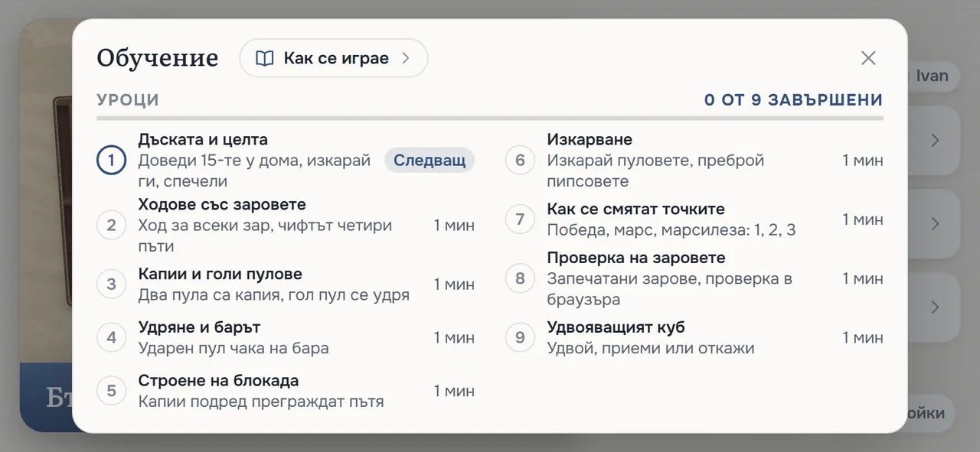
Task: Click the number 9 lesson circle
Action: pyautogui.click(x=520, y=337)
